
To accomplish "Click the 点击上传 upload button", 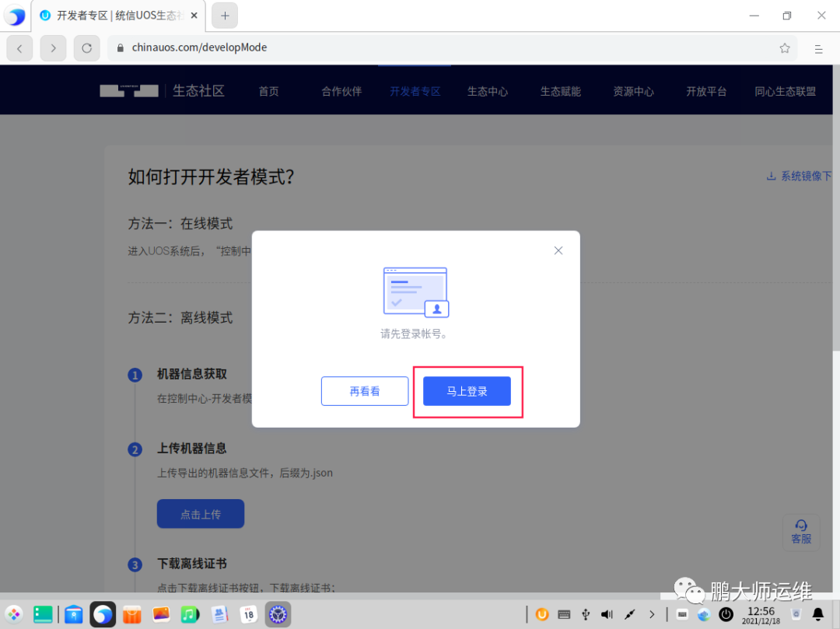I will (x=201, y=514).
